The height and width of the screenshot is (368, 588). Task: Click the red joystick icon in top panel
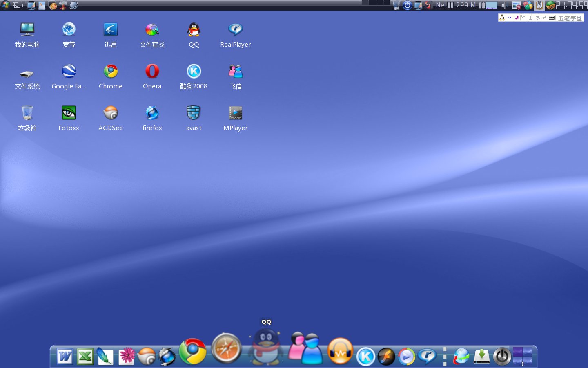coord(63,5)
